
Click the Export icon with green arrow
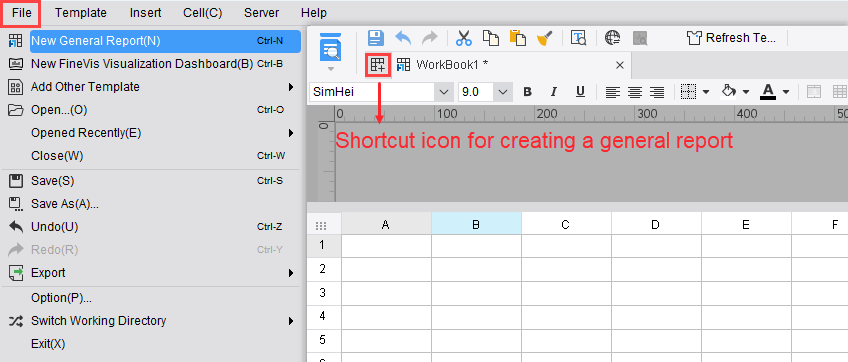coord(16,273)
